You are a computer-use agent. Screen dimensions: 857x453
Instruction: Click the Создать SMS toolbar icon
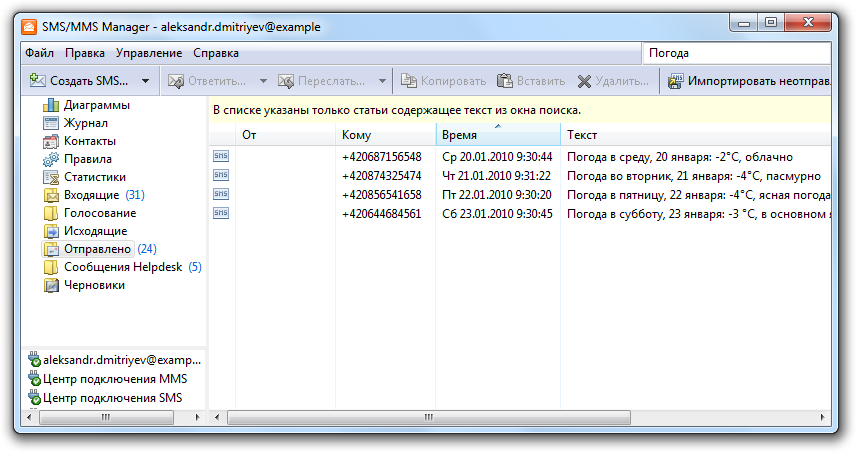coord(38,81)
